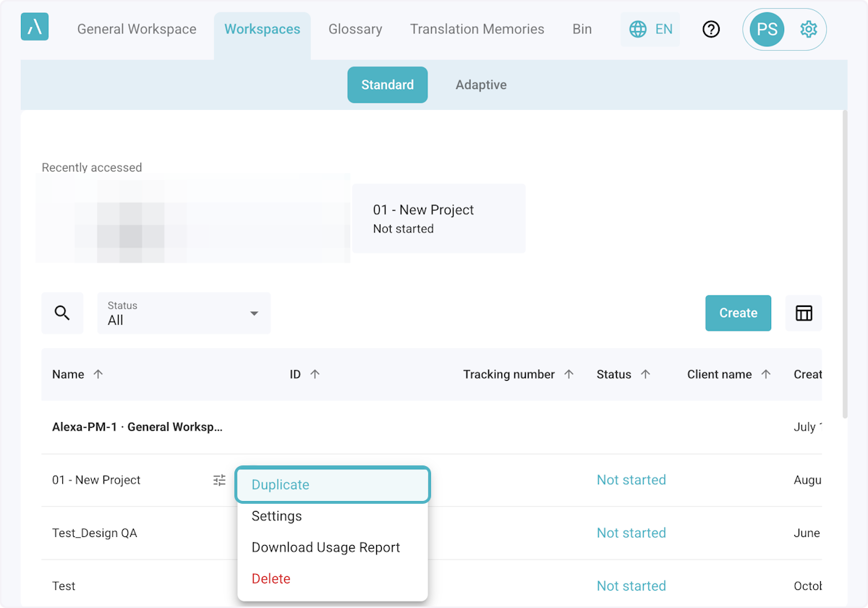The image size is (868, 608).
Task: Open the settings gear icon
Action: [x=808, y=29]
